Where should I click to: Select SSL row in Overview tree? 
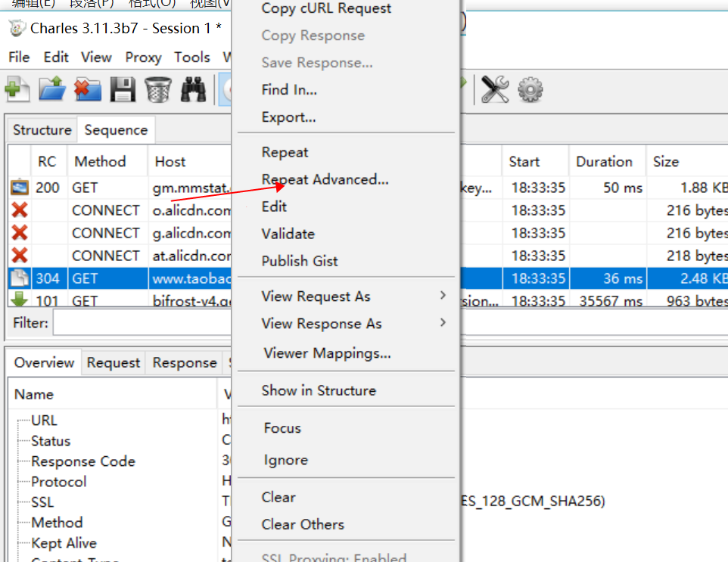[x=42, y=502]
